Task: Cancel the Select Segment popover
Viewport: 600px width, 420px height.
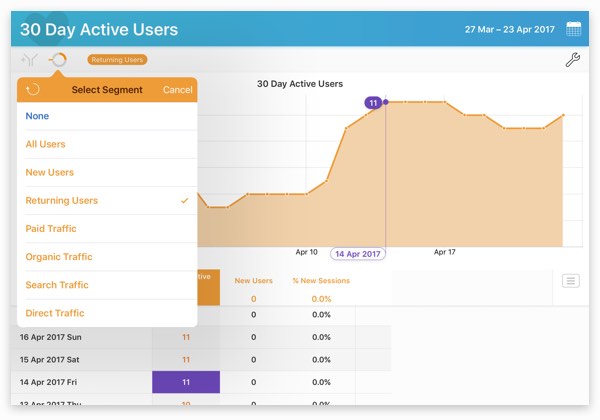Action: (x=177, y=90)
